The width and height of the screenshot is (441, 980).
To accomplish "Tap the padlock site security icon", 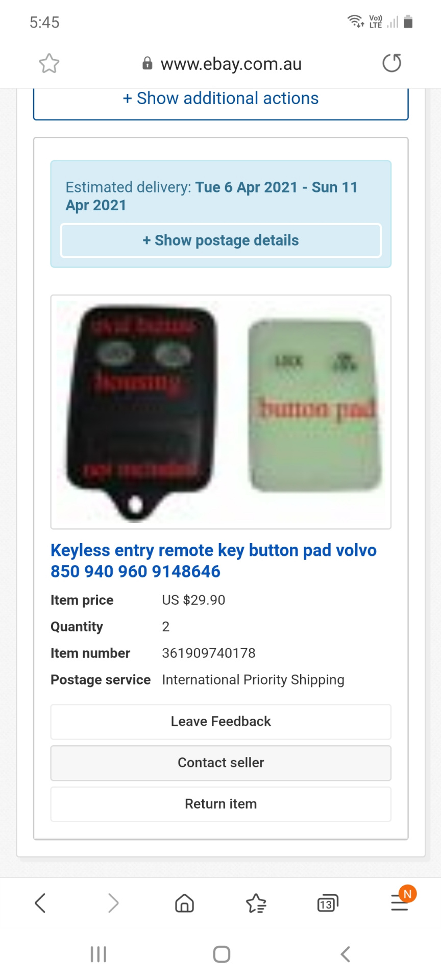I will (148, 63).
